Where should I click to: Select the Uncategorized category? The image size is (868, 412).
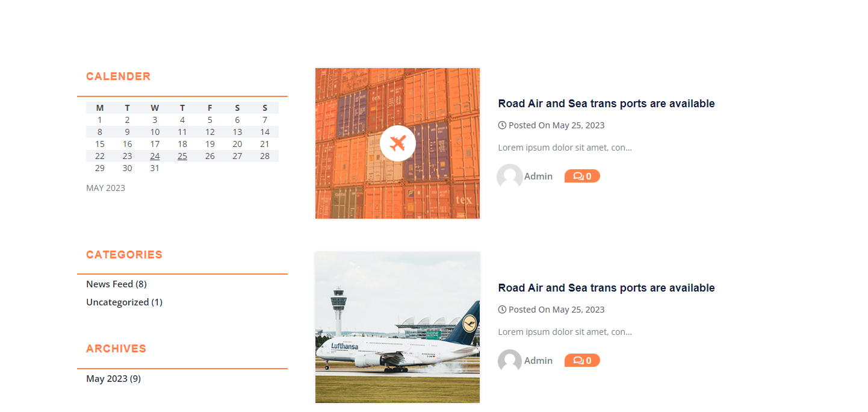[x=117, y=302]
